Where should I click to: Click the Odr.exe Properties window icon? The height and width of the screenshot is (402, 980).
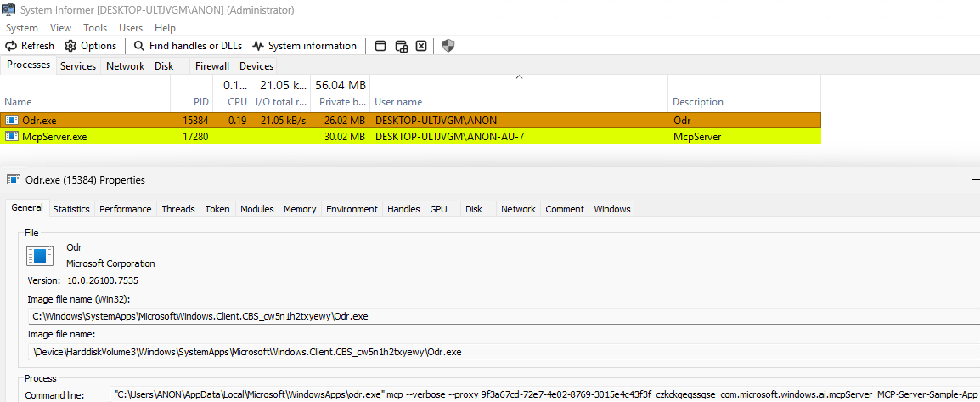coord(13,180)
